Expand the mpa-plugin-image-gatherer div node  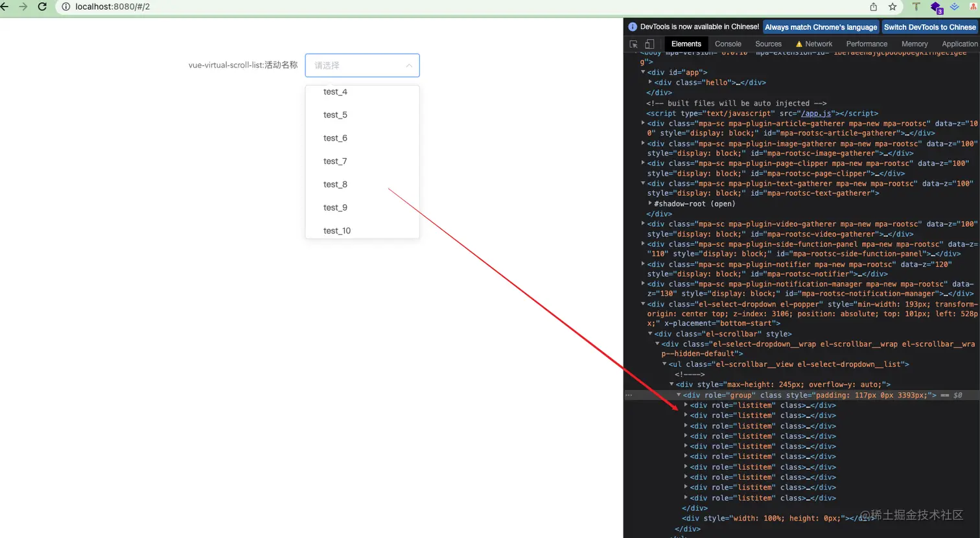[x=643, y=143]
